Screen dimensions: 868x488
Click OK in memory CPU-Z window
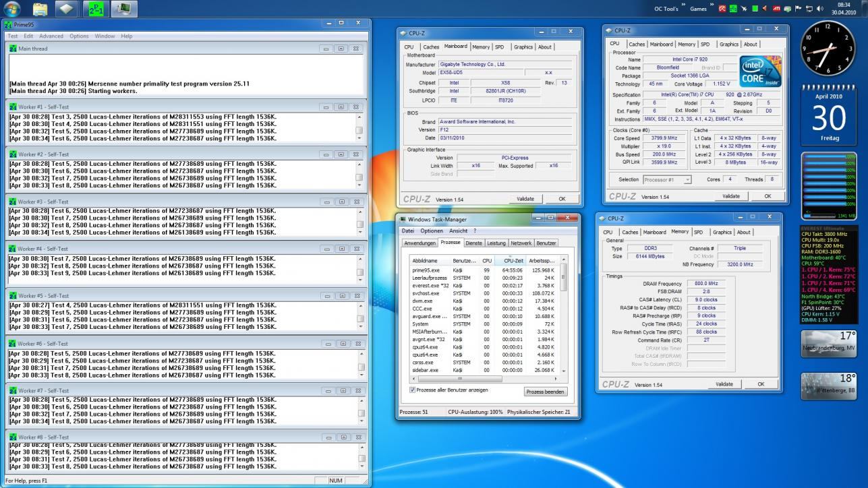(x=761, y=384)
